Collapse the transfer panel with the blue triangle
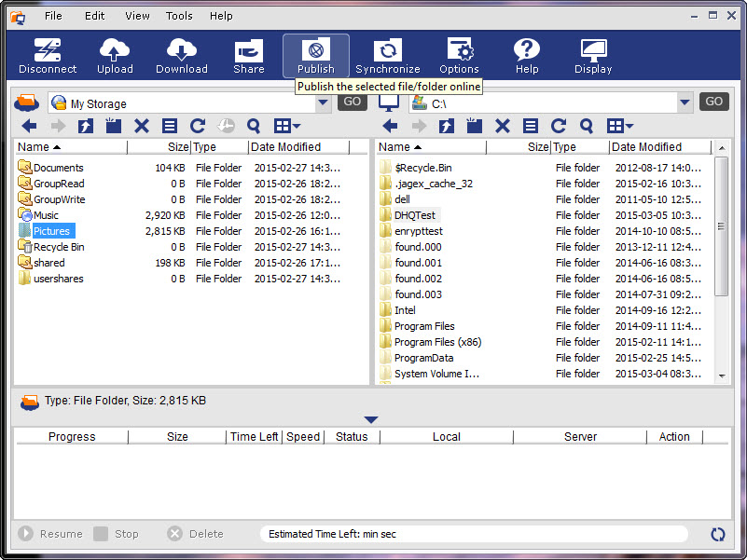The height and width of the screenshot is (560, 747). point(371,420)
